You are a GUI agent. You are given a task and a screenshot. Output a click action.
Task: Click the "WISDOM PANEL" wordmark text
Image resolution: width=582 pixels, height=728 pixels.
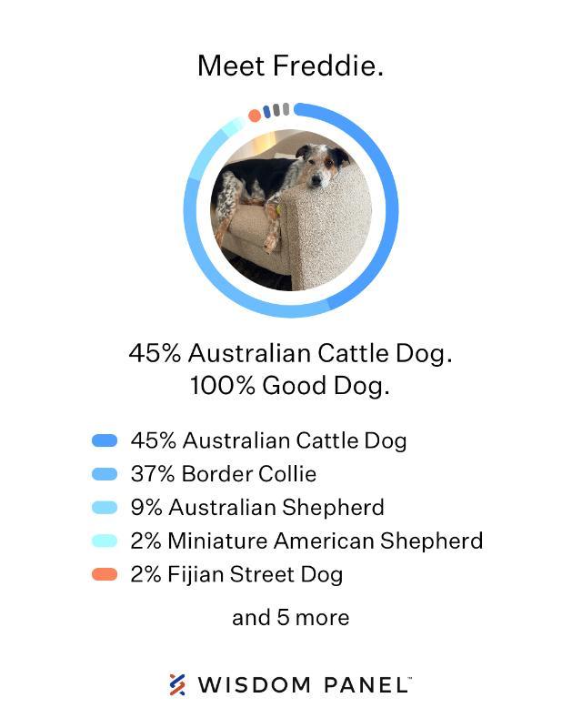305,685
